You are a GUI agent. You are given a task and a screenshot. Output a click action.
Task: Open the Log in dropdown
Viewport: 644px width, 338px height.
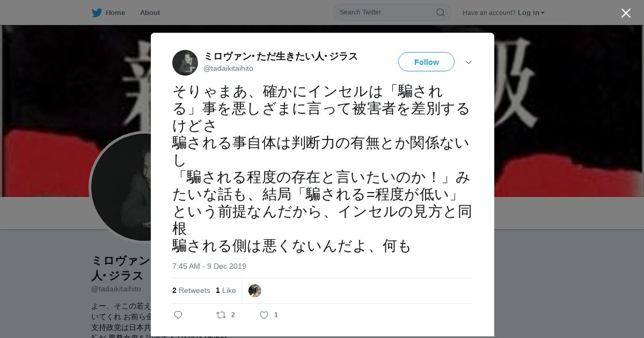click(531, 13)
